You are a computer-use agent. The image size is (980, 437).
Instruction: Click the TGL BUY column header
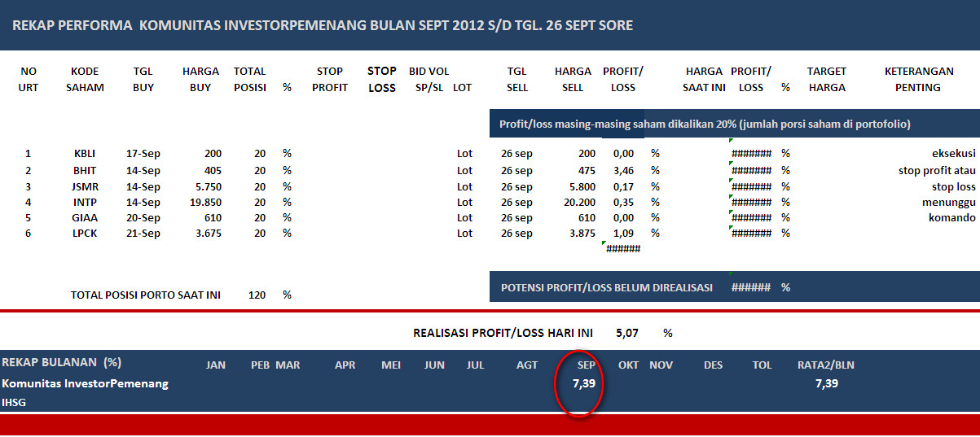coord(143,79)
